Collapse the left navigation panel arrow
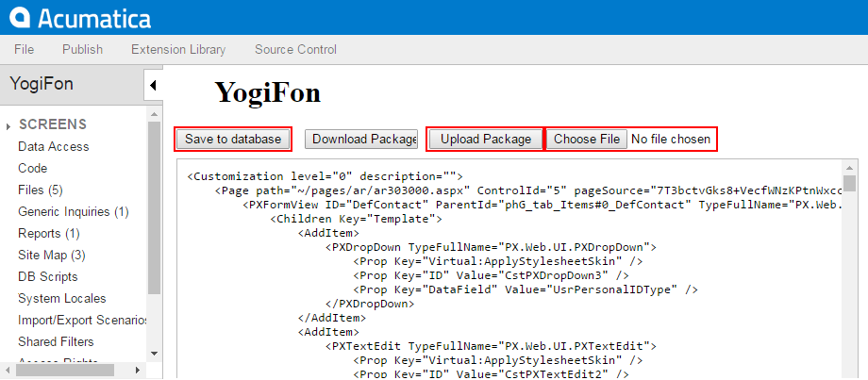The height and width of the screenshot is (380, 868). pos(153,86)
